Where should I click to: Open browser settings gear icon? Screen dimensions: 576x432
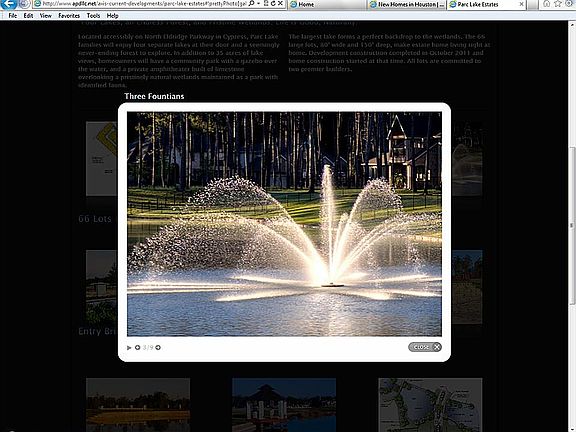pos(570,4)
